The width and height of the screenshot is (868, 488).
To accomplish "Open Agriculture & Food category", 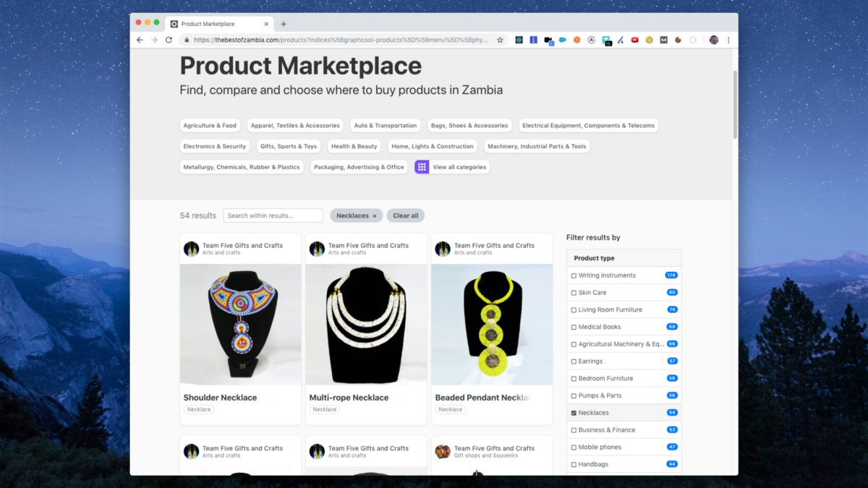I will (210, 126).
